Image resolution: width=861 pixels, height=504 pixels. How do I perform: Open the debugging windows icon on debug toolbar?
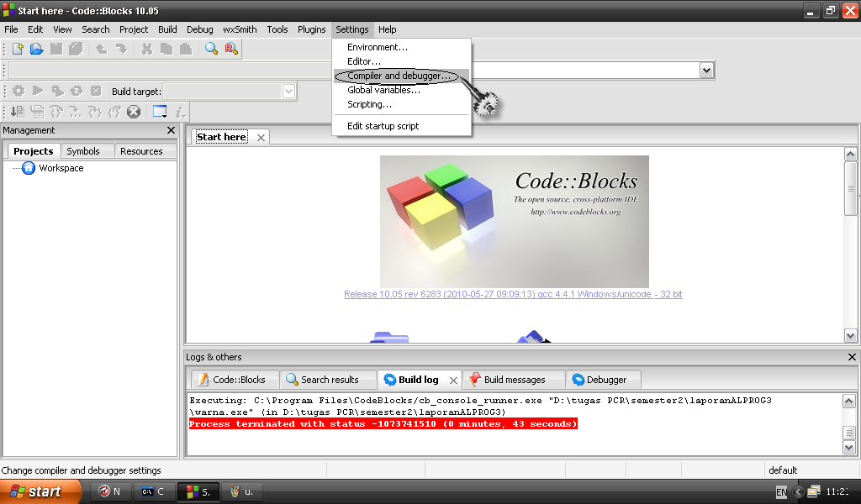pyautogui.click(x=160, y=111)
